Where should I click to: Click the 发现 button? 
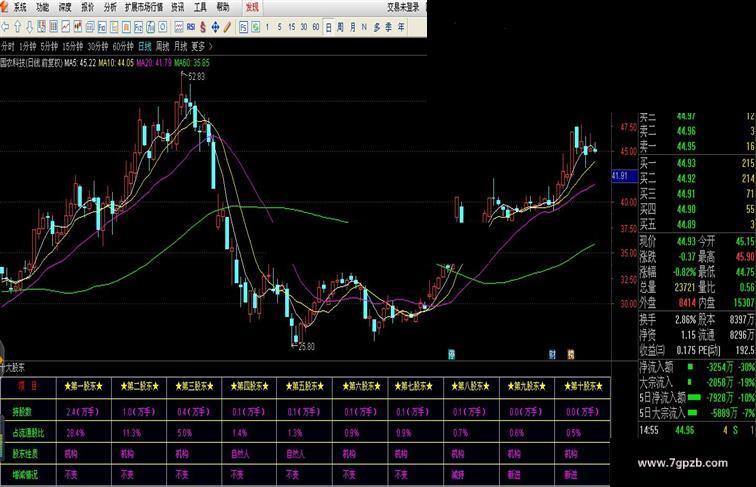point(252,8)
